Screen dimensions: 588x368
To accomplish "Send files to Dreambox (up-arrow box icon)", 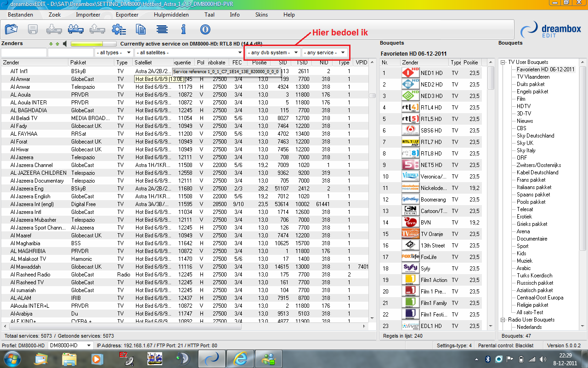I will pos(97,30).
